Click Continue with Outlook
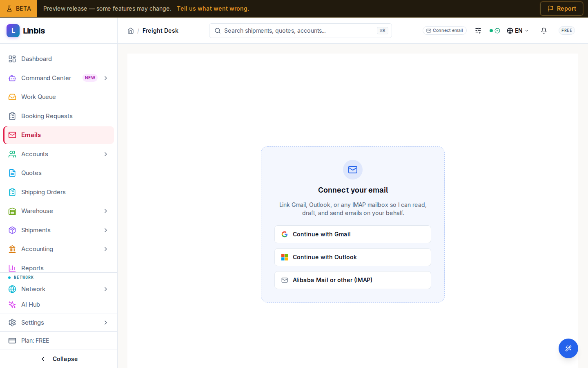The width and height of the screenshot is (588, 368). point(353,257)
